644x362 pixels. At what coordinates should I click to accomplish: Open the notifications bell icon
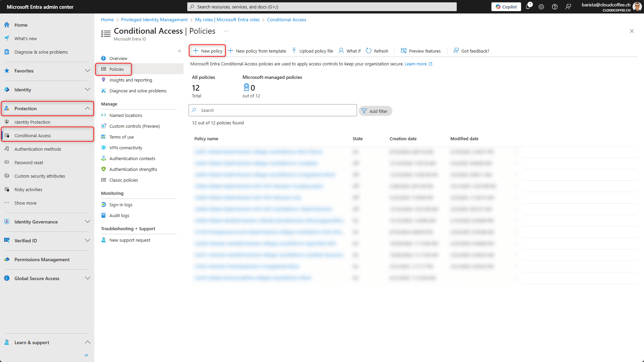click(528, 7)
